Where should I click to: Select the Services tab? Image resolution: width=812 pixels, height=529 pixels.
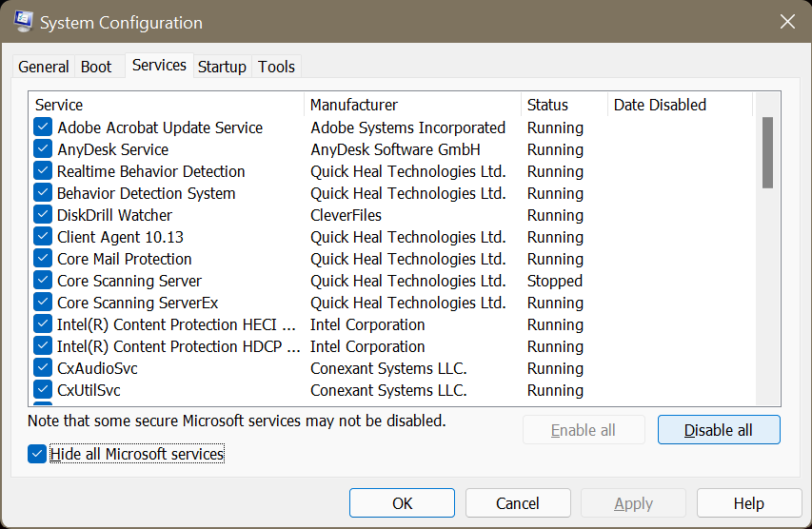pos(159,66)
